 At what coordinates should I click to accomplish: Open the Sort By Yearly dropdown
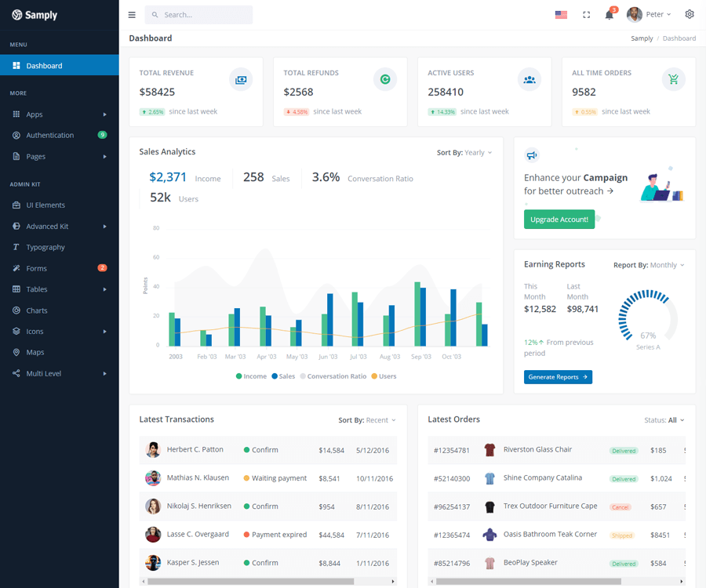[464, 153]
